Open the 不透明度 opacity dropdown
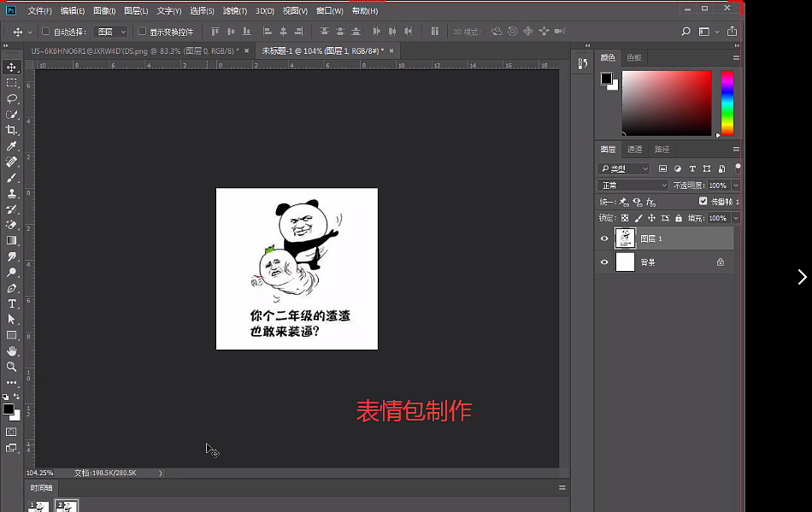This screenshot has width=812, height=512. [x=736, y=185]
